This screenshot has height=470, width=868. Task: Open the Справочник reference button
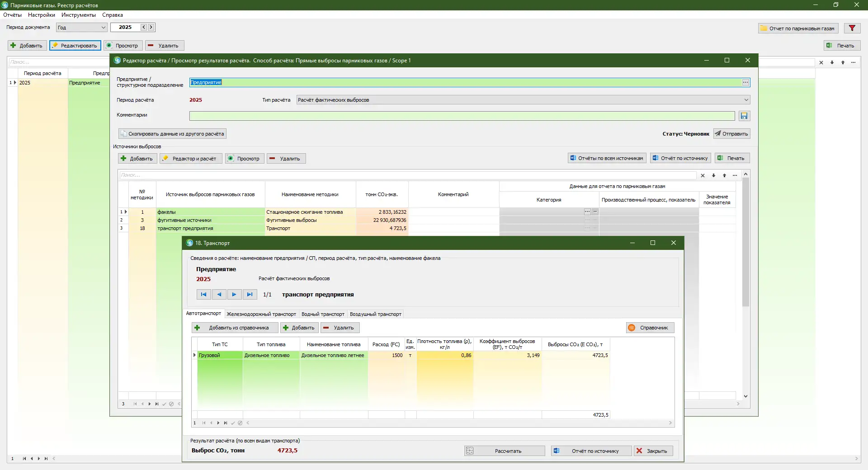pos(650,328)
